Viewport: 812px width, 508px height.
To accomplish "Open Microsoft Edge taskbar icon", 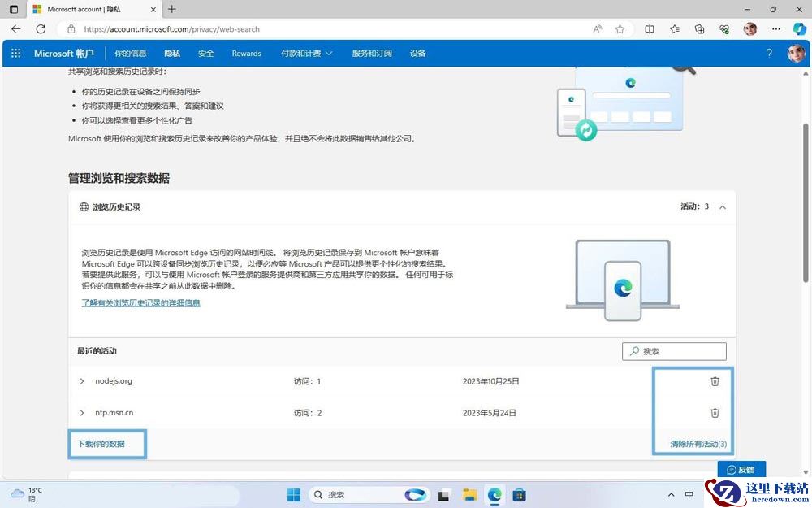I will click(495, 495).
